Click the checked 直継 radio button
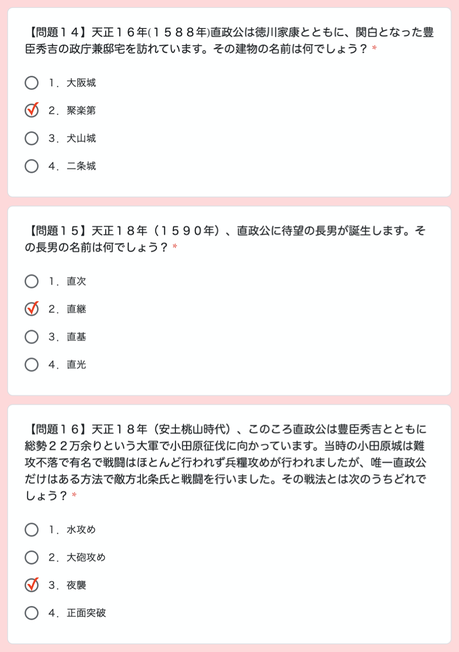The width and height of the screenshot is (459, 652). [32, 309]
